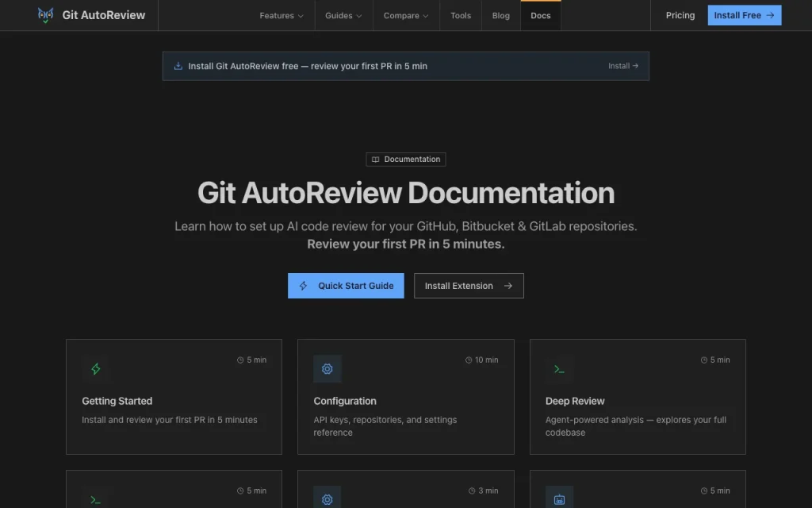Open the Getting Started card title
Viewport: 812px width, 508px height.
117,401
